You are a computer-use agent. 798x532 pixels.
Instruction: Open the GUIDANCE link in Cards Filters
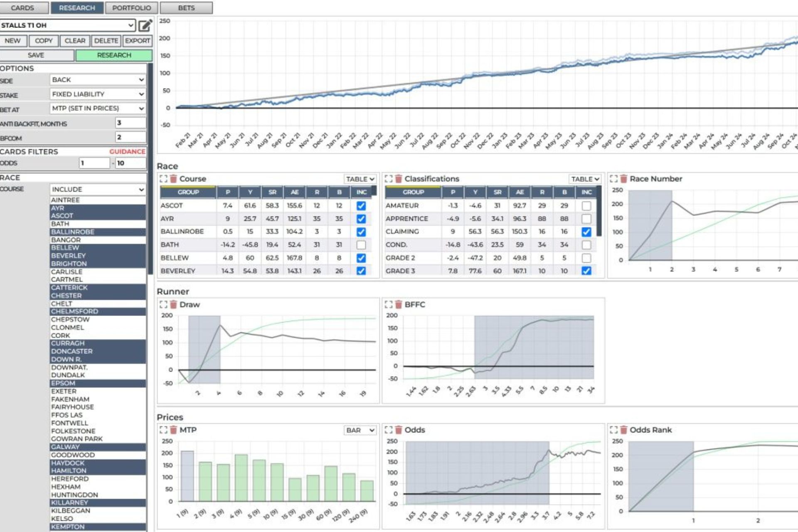click(x=127, y=151)
